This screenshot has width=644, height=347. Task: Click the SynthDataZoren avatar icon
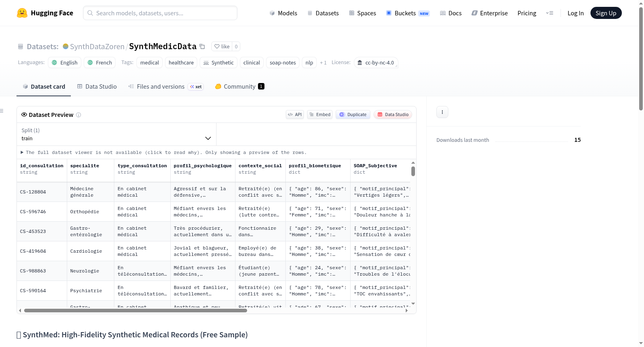pyautogui.click(x=66, y=46)
